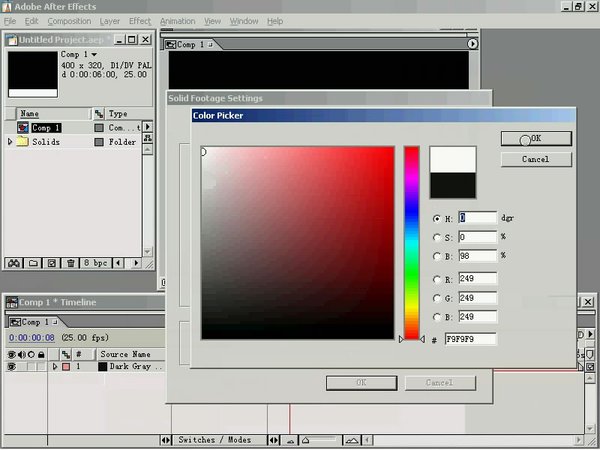The height and width of the screenshot is (450, 600).
Task: Click the scroll right arrow in Project panel bottom
Action: point(136,263)
